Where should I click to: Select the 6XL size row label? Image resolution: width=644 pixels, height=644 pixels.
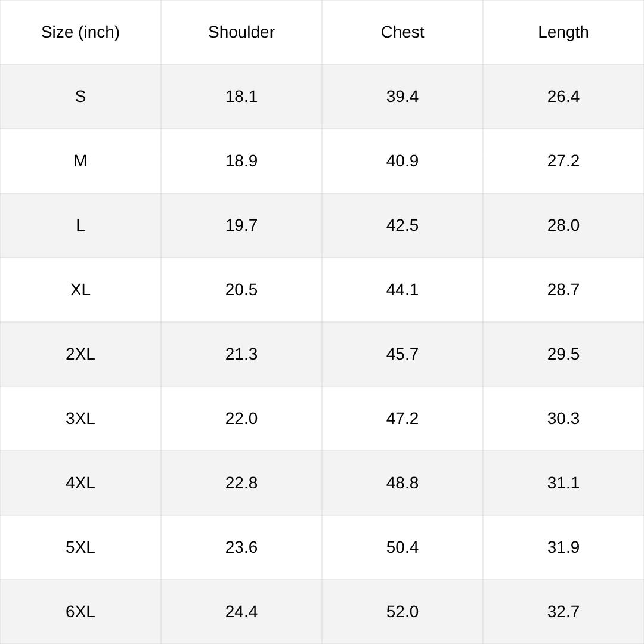pos(80,612)
